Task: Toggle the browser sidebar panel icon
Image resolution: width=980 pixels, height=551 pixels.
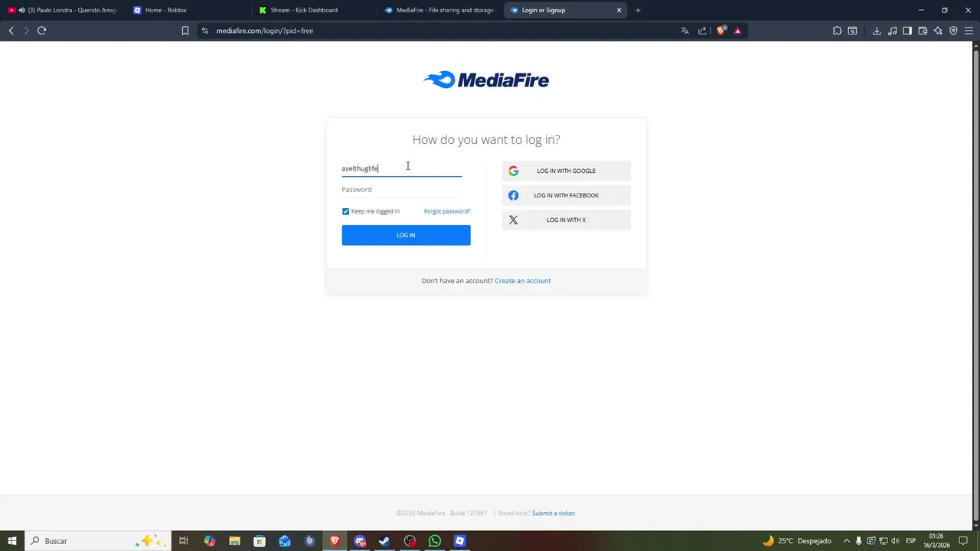Action: point(907,31)
